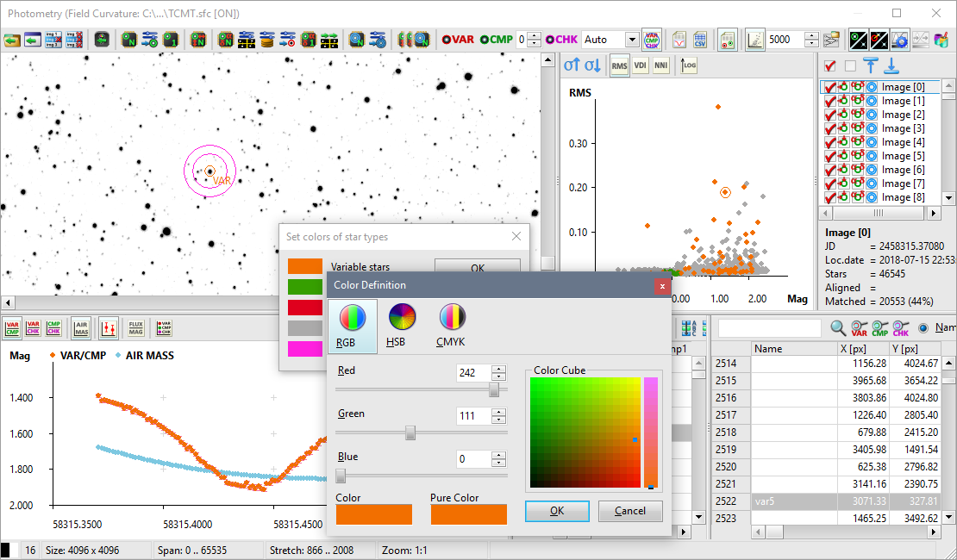
Task: Open star colors with the paint bucket icon
Action: coord(941,40)
